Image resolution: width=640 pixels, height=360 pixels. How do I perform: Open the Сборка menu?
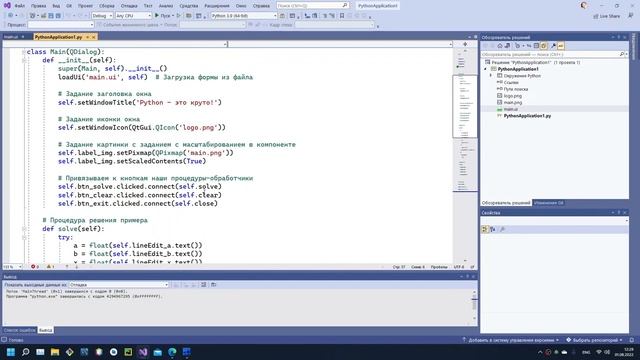pos(107,6)
